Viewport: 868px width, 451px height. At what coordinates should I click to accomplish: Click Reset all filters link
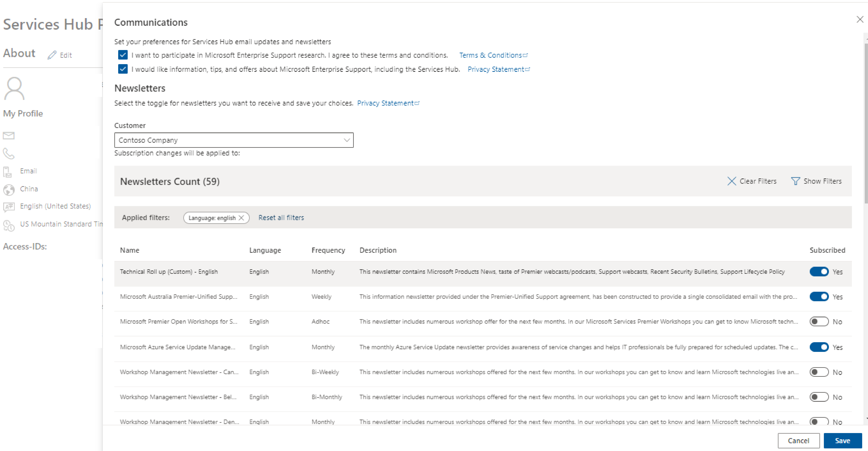pyautogui.click(x=281, y=217)
